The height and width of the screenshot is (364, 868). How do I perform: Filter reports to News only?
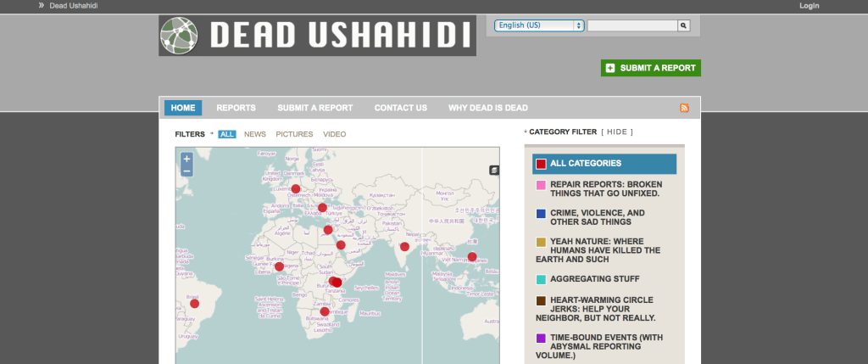coord(254,134)
